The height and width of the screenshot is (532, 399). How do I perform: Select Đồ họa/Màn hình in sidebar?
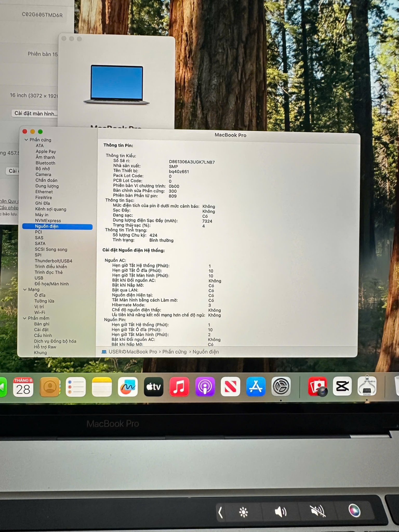[52, 284]
